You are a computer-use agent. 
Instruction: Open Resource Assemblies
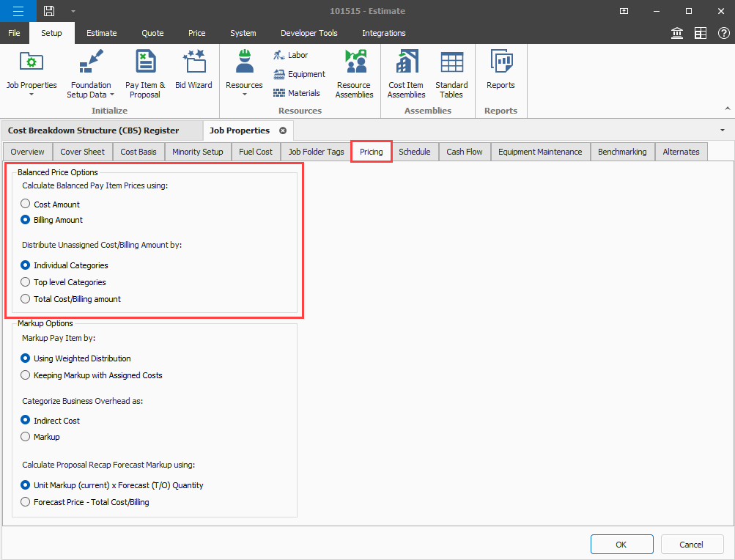[354, 75]
